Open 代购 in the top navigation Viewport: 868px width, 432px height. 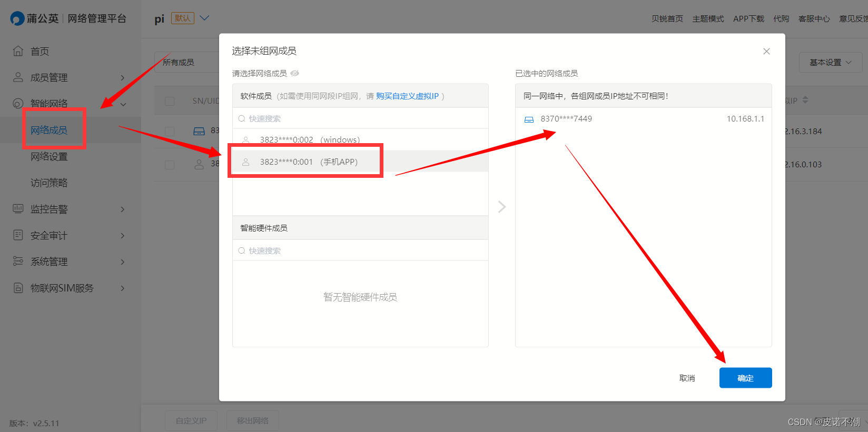point(781,18)
